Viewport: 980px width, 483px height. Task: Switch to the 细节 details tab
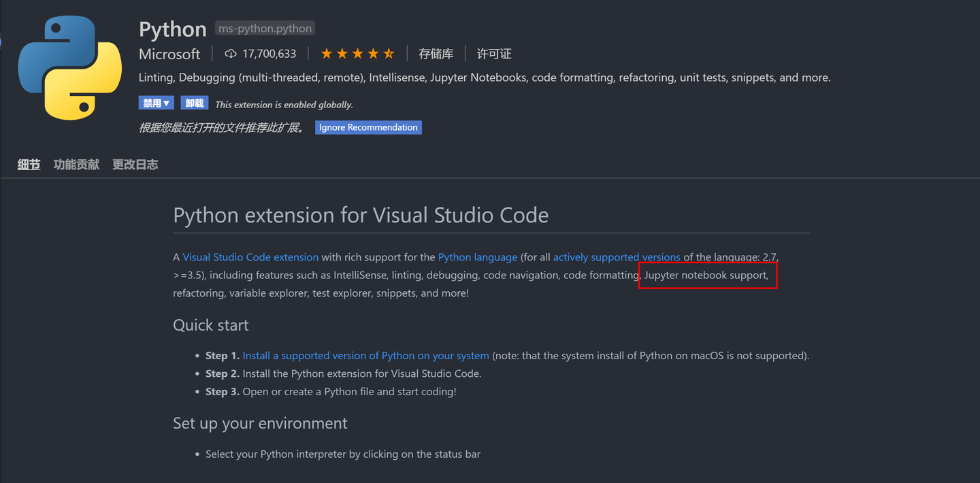tap(29, 165)
